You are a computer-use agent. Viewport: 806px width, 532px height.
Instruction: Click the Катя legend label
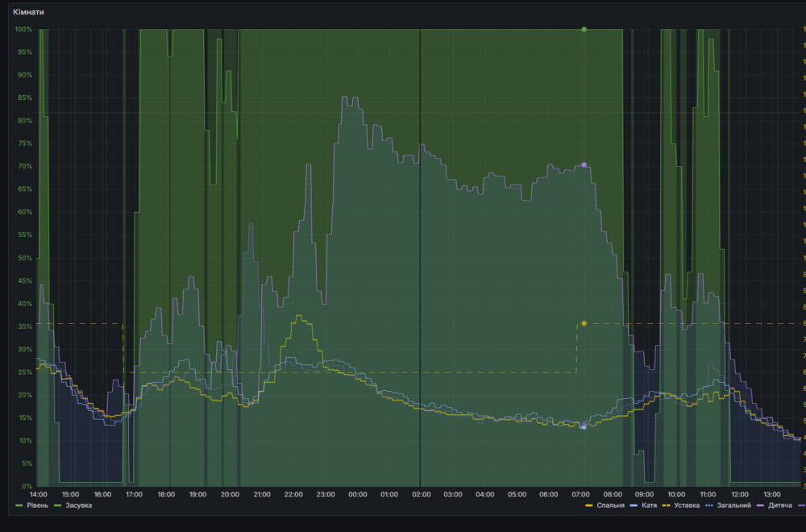coord(649,505)
